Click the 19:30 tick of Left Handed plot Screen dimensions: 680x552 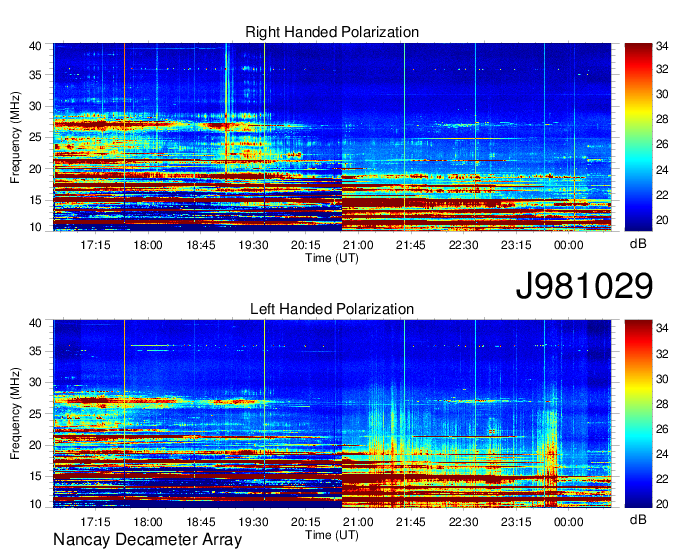pos(253,522)
